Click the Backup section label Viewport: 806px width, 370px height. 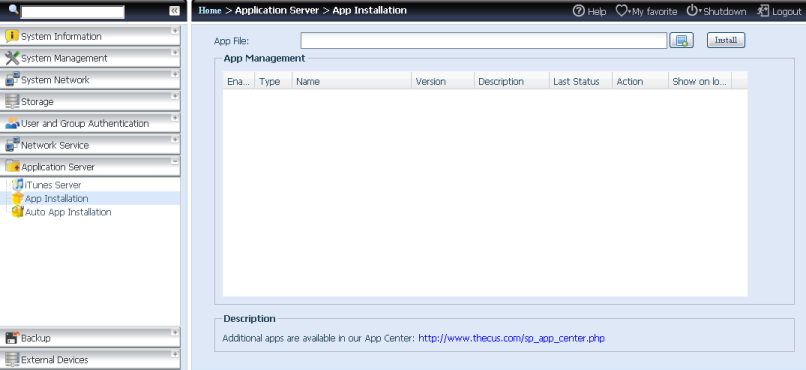click(x=35, y=338)
